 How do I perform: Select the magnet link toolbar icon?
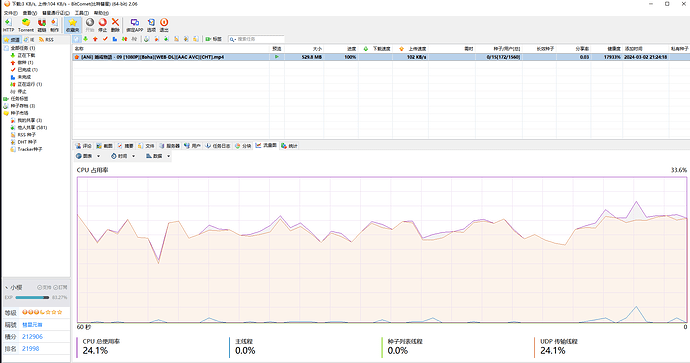pyautogui.click(x=42, y=25)
